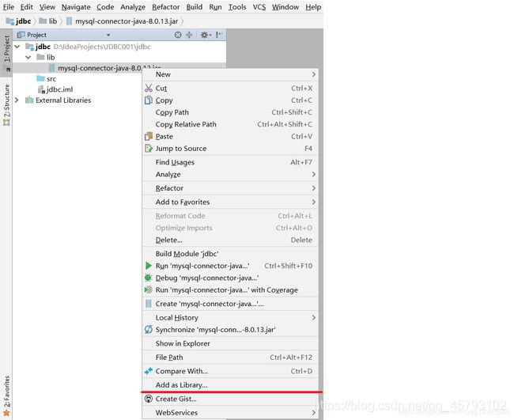
Task: Click External Libraries bar-chart icon
Action: [29, 100]
